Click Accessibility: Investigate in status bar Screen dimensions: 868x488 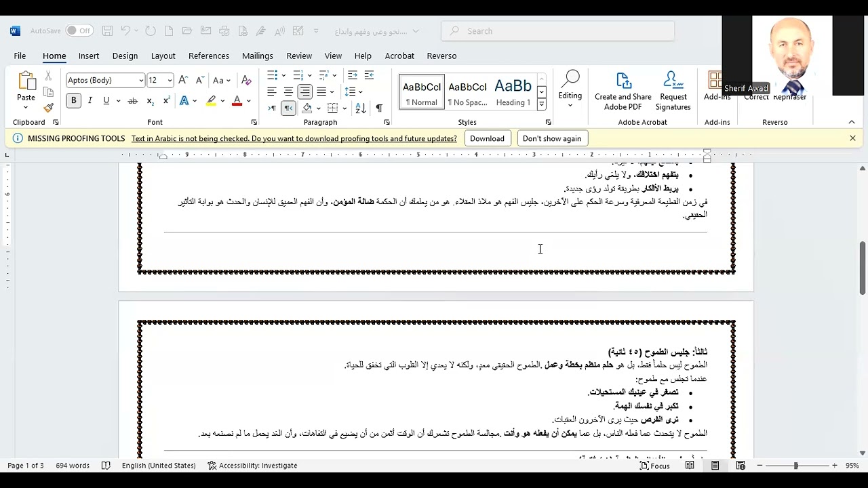click(252, 466)
